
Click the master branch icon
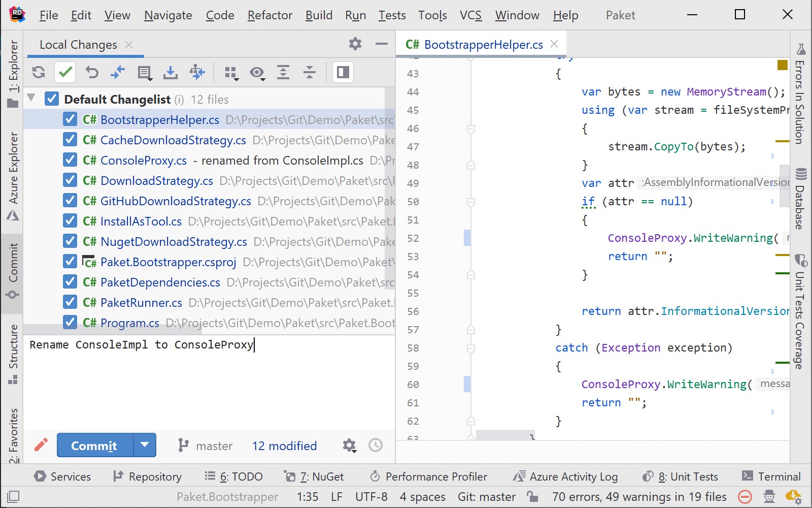pos(183,446)
